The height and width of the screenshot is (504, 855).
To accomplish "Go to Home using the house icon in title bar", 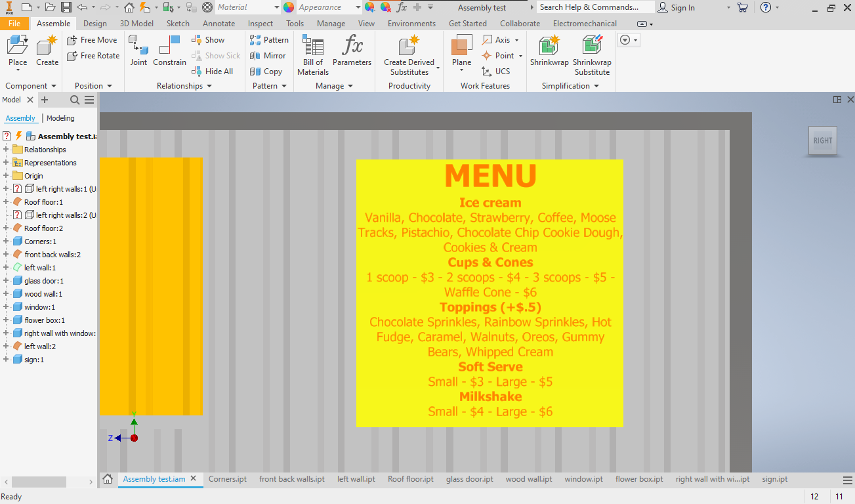I will (129, 7).
